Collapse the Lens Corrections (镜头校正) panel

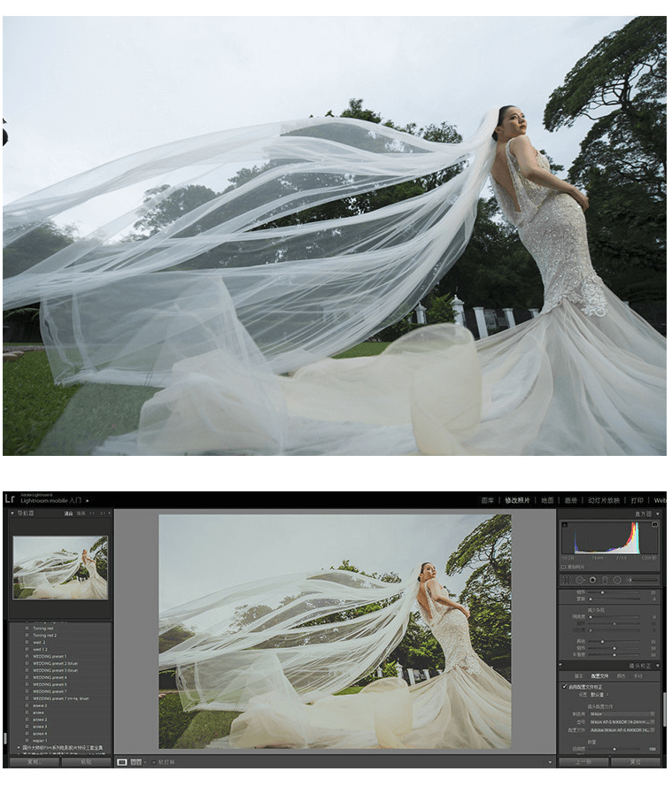[x=658, y=666]
